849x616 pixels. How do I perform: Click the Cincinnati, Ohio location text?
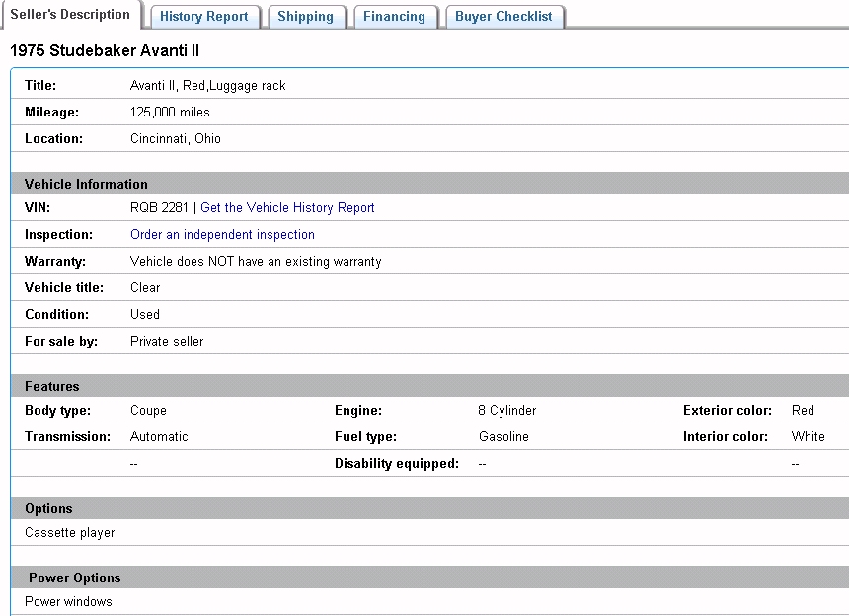pos(176,139)
